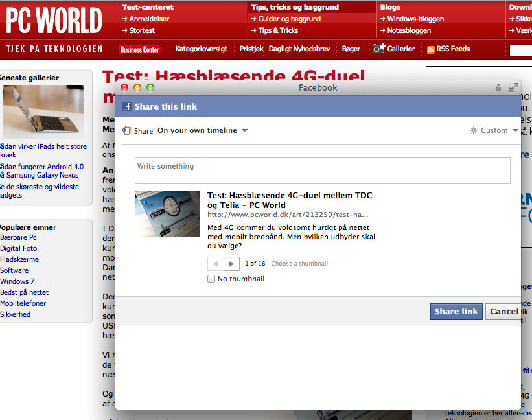532x420 pixels.
Task: Open Dagligt Nyhedsbrev in nav bar
Action: 299,49
